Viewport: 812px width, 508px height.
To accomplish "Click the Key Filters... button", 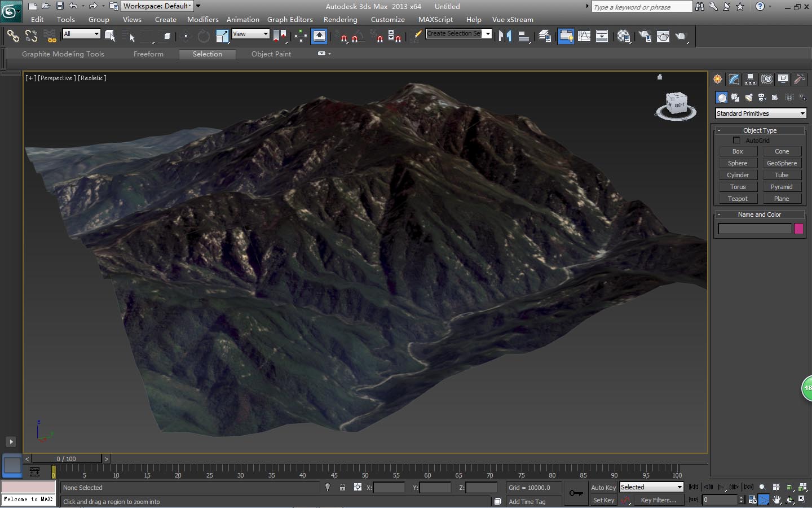I will coord(658,500).
